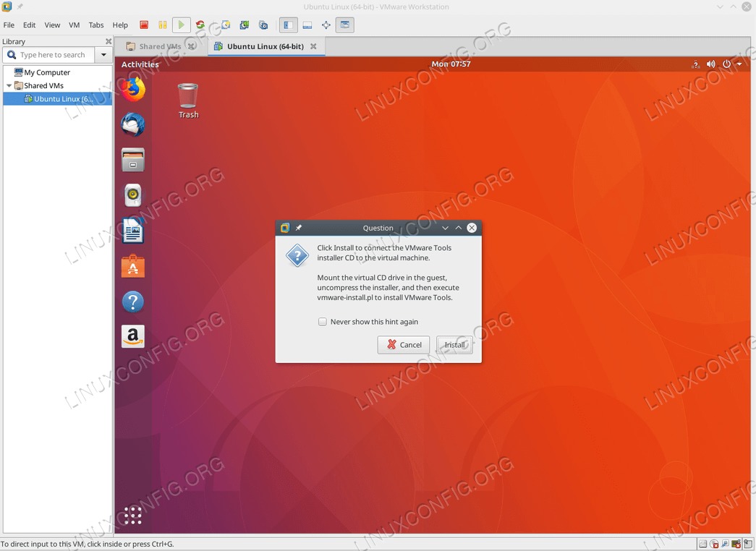This screenshot has width=756, height=551.
Task: Click the Full Screen mode toolbar icon
Action: coord(326,25)
